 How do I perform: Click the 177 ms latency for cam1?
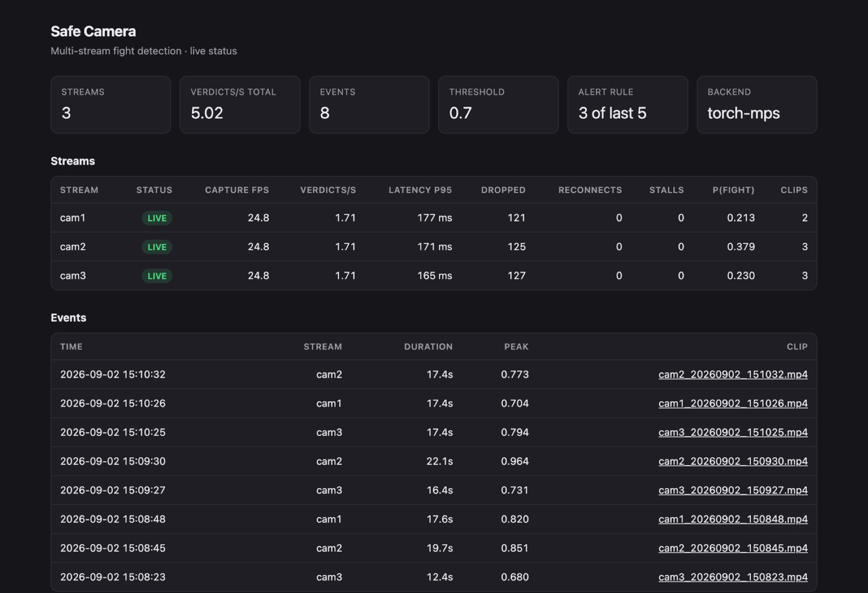click(x=435, y=218)
